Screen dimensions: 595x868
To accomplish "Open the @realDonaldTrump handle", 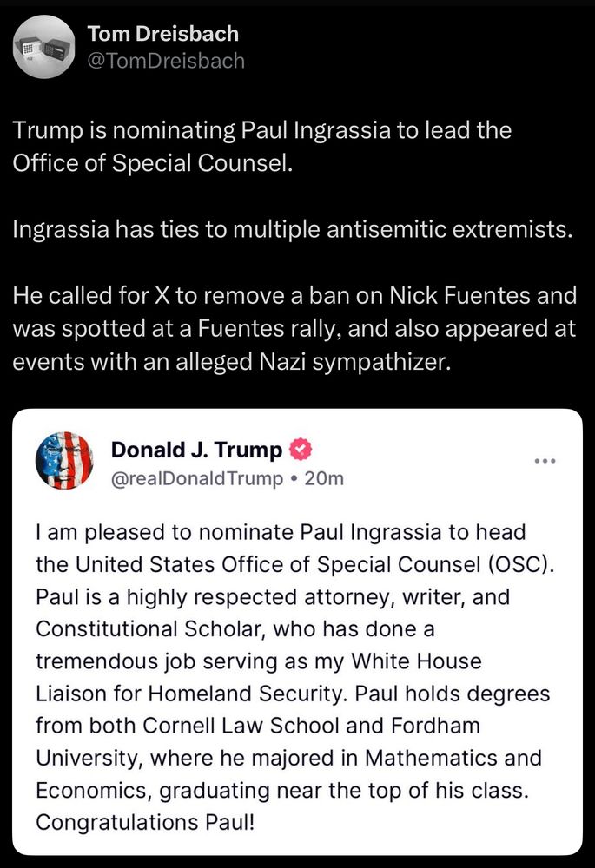I will pyautogui.click(x=196, y=477).
